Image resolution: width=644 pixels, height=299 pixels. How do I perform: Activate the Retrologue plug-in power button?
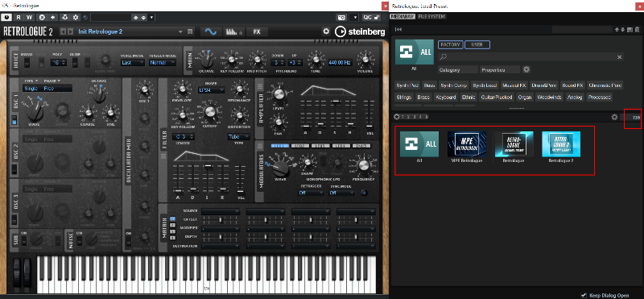click(x=7, y=17)
